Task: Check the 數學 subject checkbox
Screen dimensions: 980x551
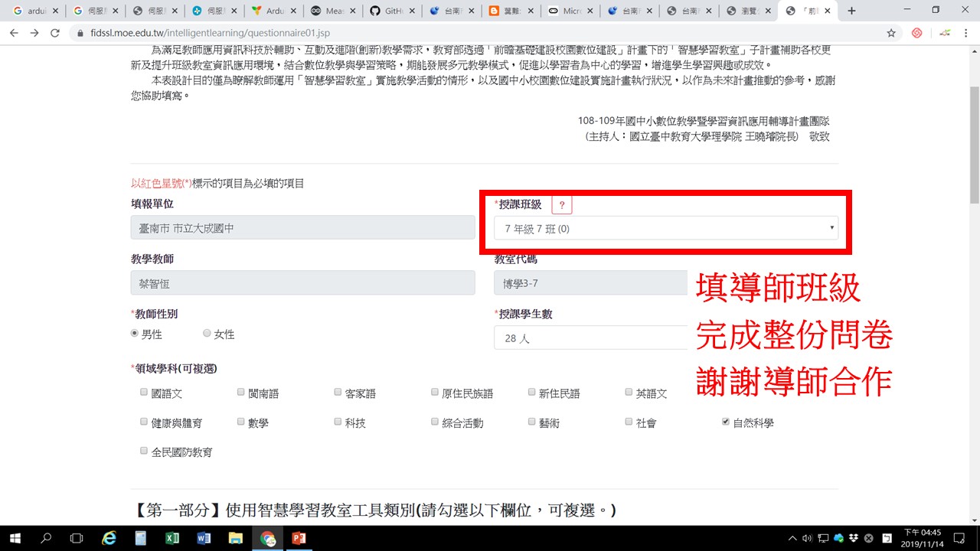Action: pyautogui.click(x=241, y=422)
